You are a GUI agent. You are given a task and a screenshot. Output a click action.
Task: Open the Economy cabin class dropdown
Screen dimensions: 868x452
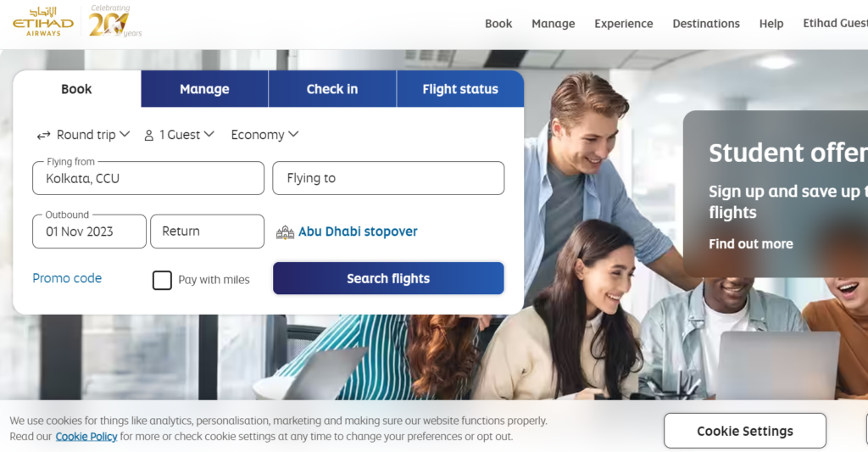[x=264, y=135]
